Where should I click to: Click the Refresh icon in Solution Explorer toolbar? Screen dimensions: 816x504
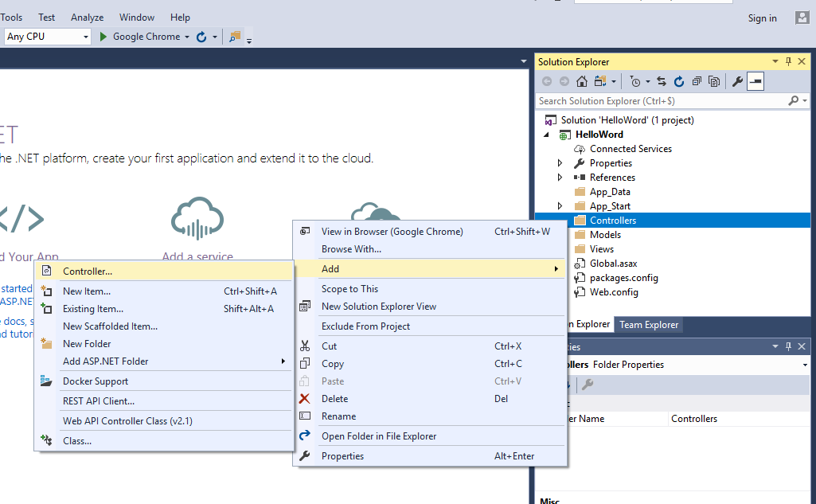[x=679, y=81]
